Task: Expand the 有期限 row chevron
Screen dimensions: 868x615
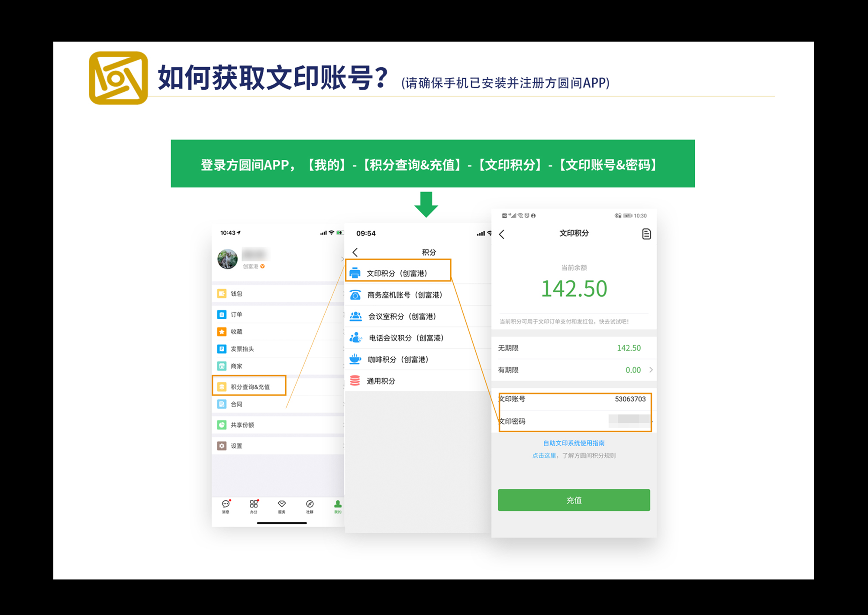Action: [x=651, y=369]
